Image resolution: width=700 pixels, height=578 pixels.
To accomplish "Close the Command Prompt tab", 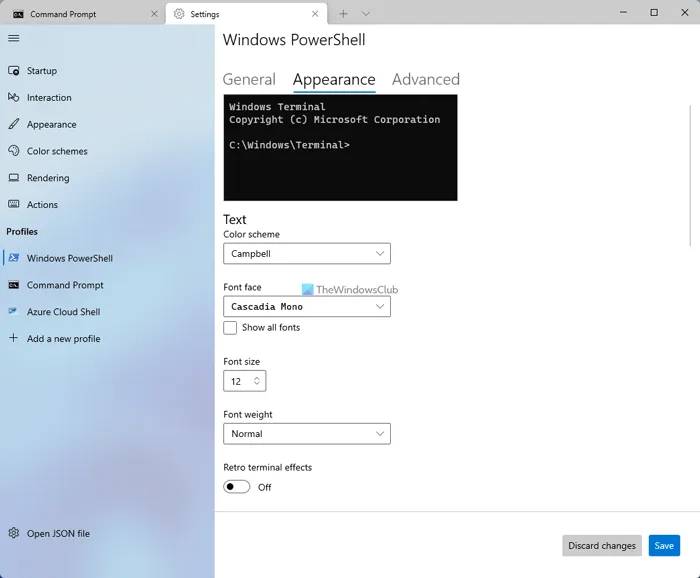I will (x=154, y=14).
